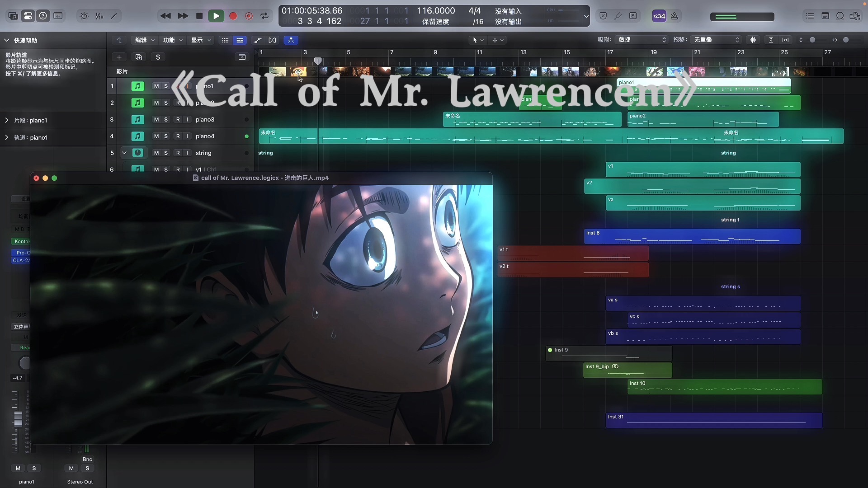Adjust the horizontal zoom slider

[846, 40]
